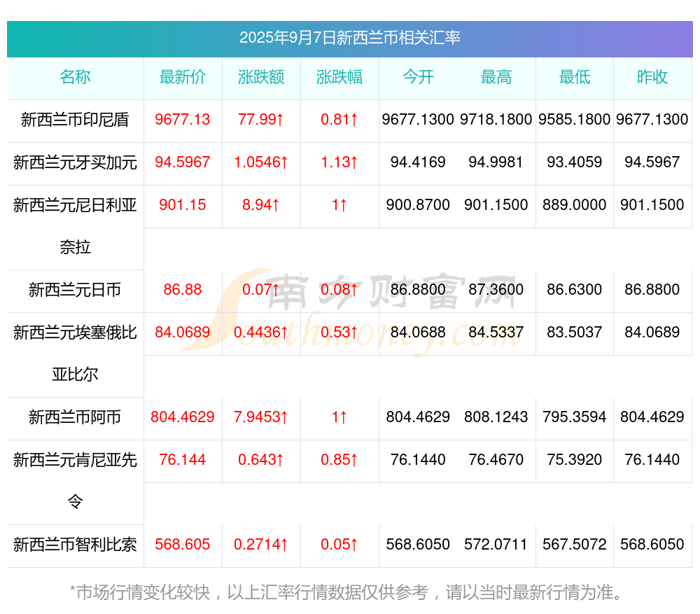Viewport: 700px width, 614px height.
Task: Click the high value 9718.1800
Action: pos(496,120)
